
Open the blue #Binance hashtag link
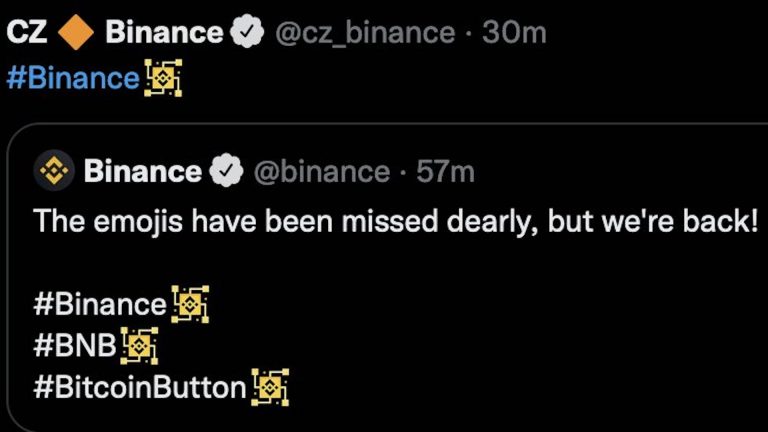[x=73, y=78]
